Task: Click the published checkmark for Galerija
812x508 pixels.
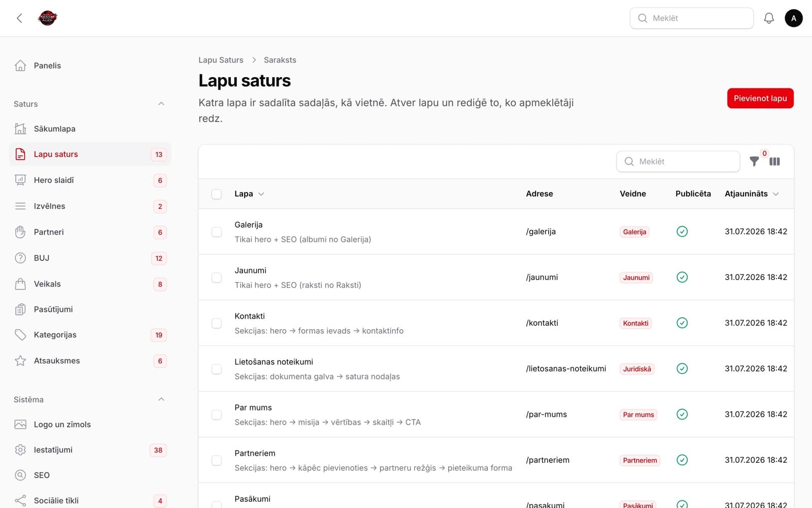Action: (682, 232)
